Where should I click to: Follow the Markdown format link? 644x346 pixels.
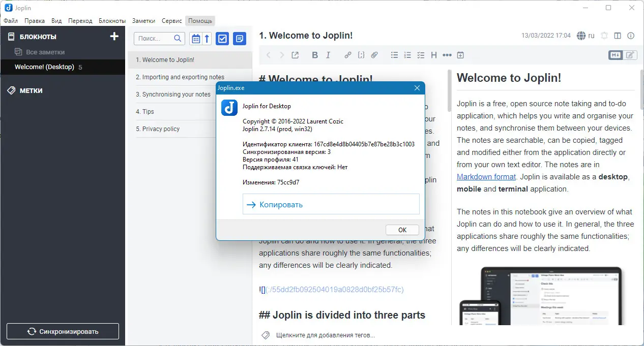pos(486,177)
